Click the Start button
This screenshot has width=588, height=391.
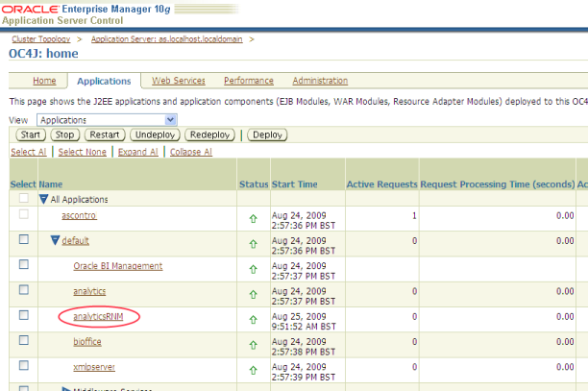pyautogui.click(x=31, y=134)
